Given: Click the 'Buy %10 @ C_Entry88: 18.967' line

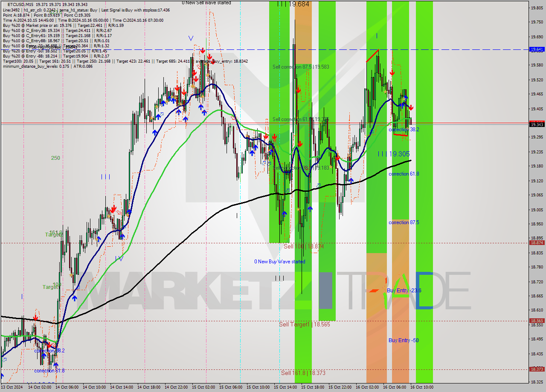Looking at the screenshot, I should (x=56, y=40).
